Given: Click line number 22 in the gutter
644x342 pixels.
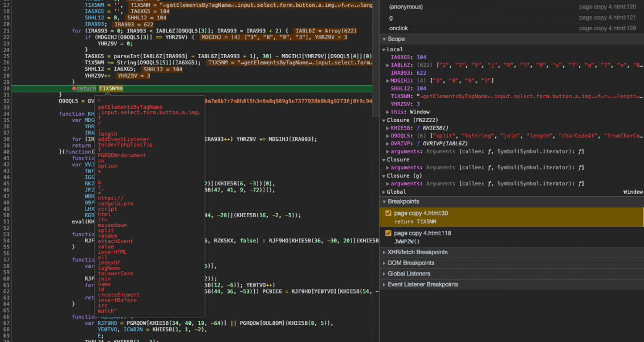Looking at the screenshot, I should [6, 37].
